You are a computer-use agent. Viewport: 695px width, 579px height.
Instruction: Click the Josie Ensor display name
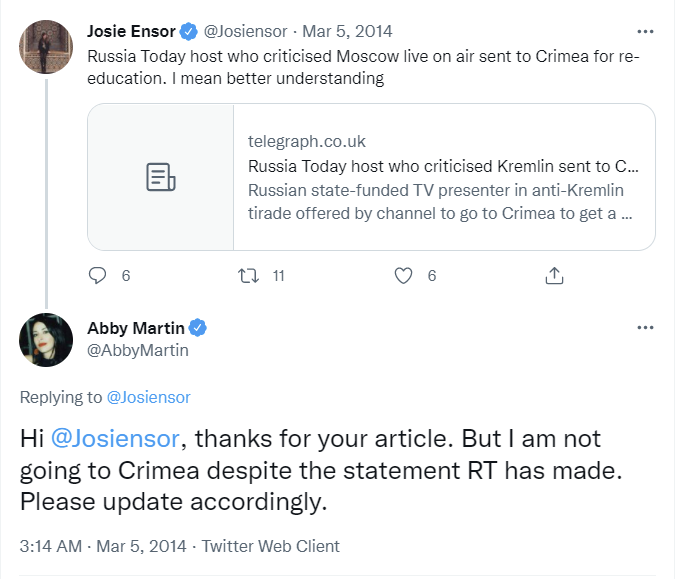130,30
